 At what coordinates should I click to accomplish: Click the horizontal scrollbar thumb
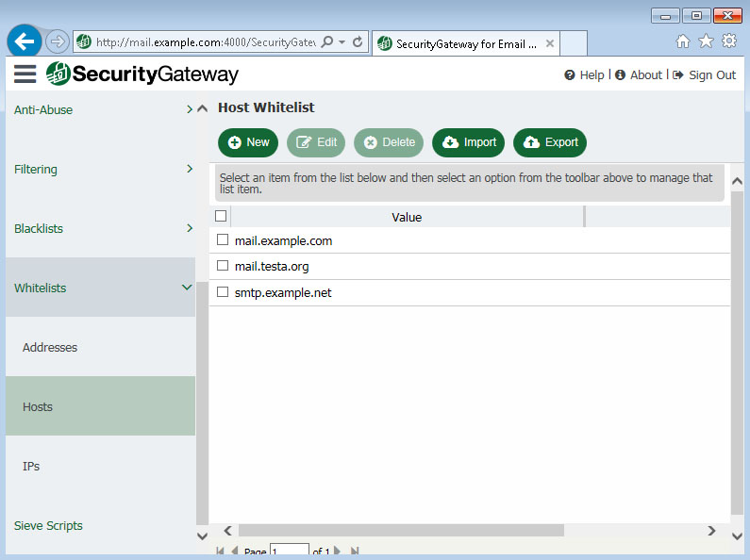point(401,531)
